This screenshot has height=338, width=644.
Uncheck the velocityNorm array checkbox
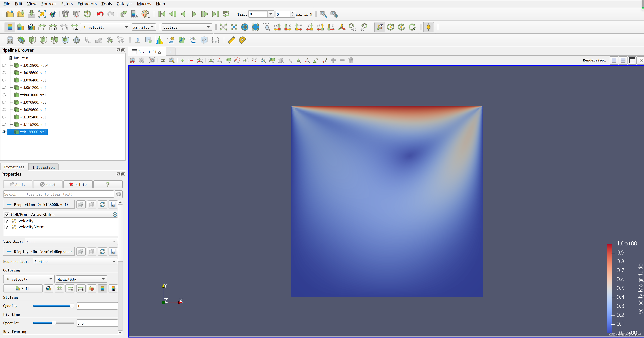point(7,227)
